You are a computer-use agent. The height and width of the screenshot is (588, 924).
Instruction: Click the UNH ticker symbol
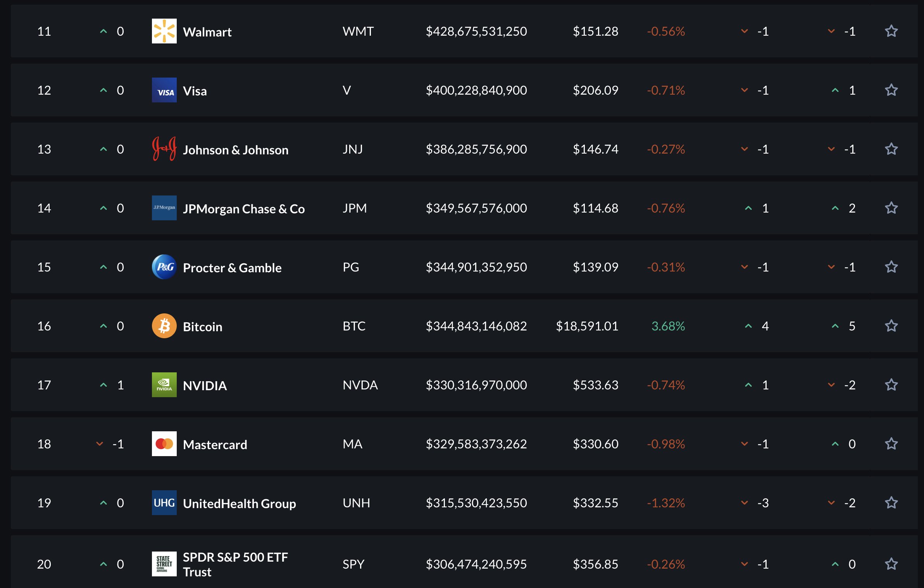click(356, 503)
